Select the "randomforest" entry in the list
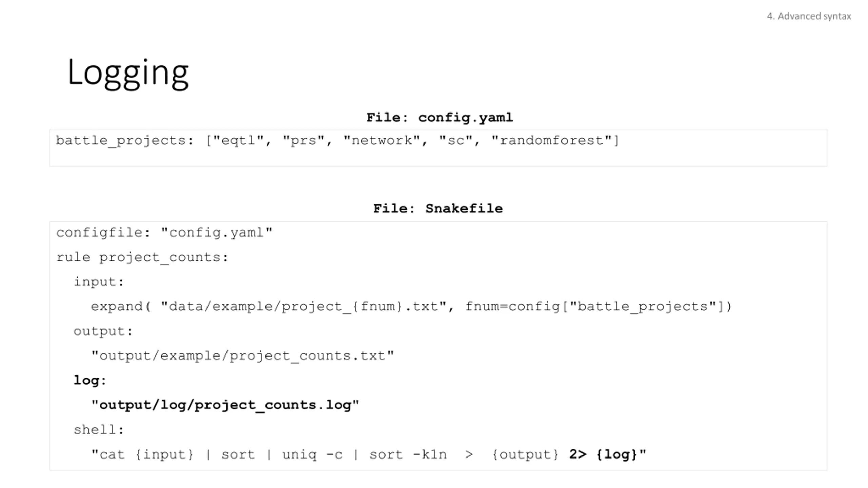Viewport: 868px width, 488px height. tap(552, 141)
